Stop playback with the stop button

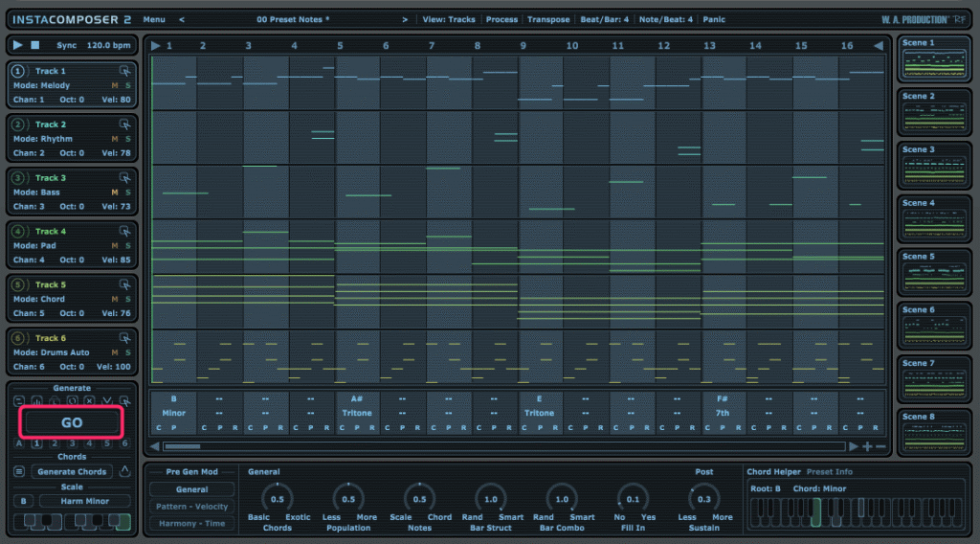pos(35,45)
